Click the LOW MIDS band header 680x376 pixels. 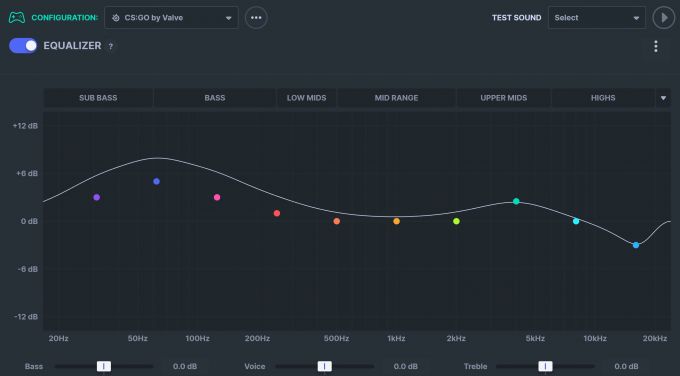(x=306, y=98)
